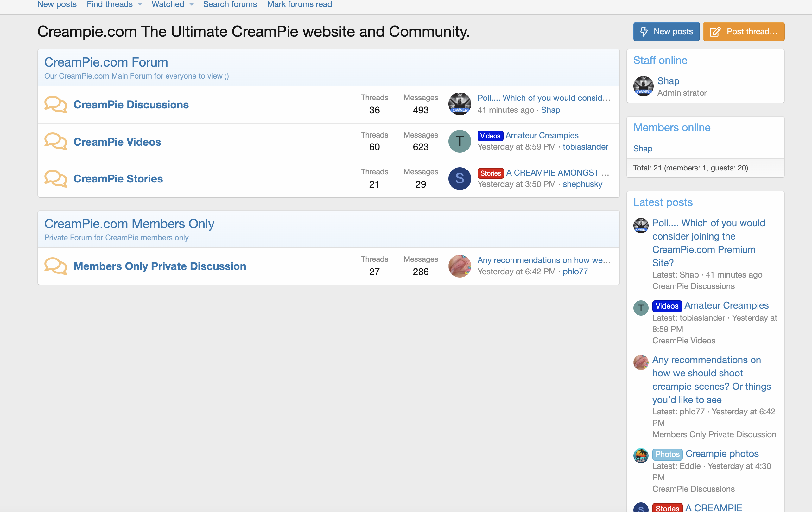Viewport: 812px width, 512px height.
Task: Click the Discussions forum chat bubble icon
Action: pyautogui.click(x=56, y=105)
